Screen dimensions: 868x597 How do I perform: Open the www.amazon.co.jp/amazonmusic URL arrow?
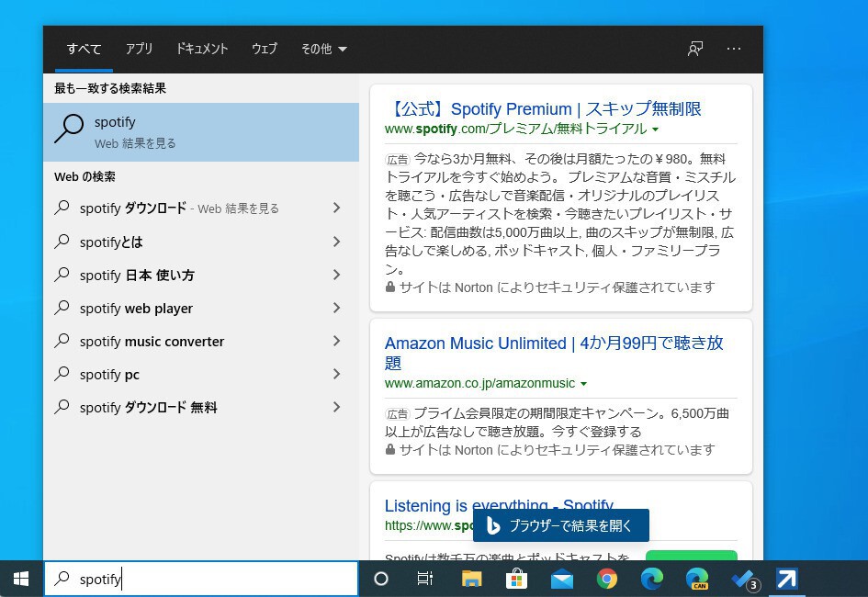click(583, 383)
